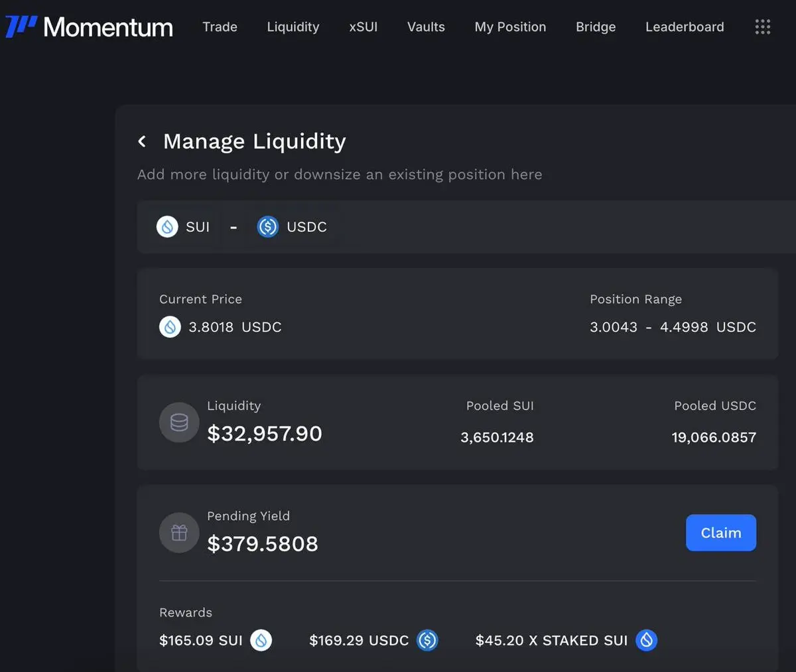Click the Momentum logo
Image resolution: width=796 pixels, height=672 pixels.
click(90, 27)
